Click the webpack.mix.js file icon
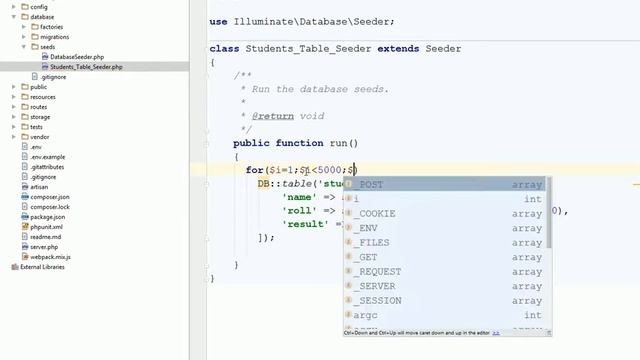Image resolution: width=640 pixels, height=360 pixels. click(x=25, y=257)
